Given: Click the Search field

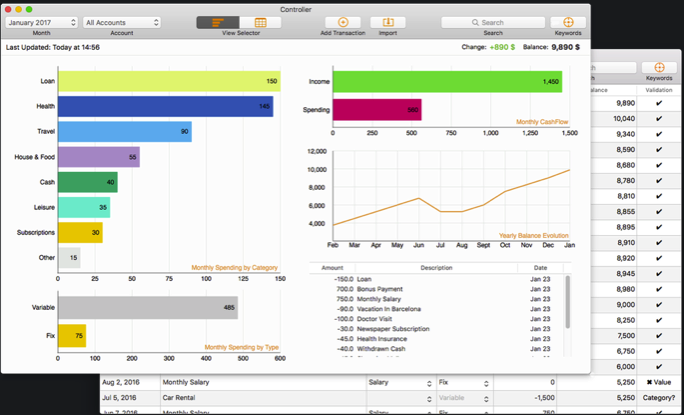Looking at the screenshot, I should (493, 22).
